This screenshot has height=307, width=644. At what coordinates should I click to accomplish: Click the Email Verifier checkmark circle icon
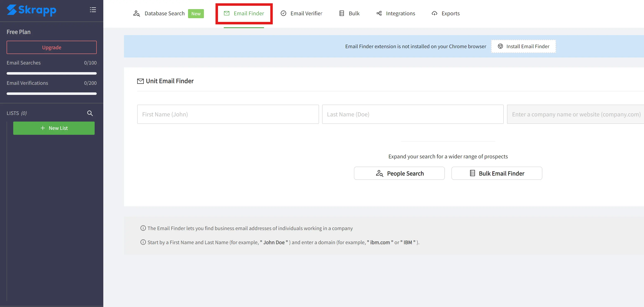283,13
